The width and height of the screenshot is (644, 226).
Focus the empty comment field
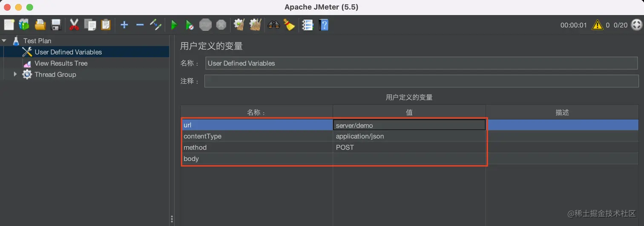pos(421,81)
